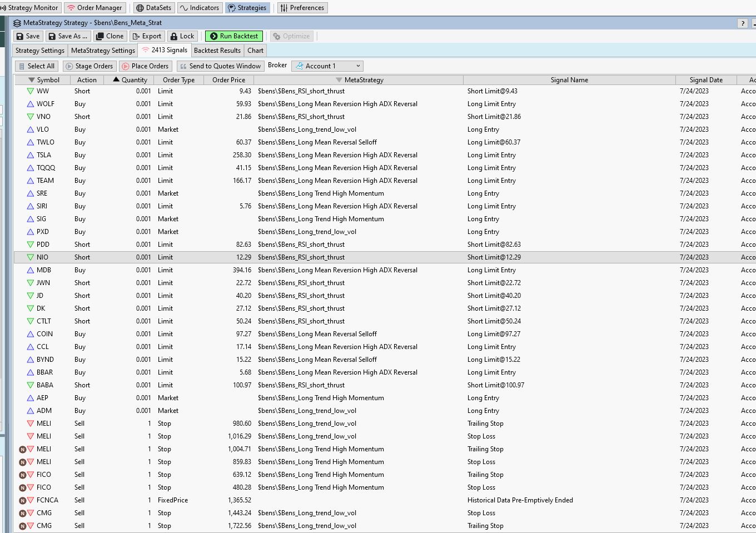Viewport: 756px width, 533px height.
Task: Open the Symbol column filter arrow
Action: coord(32,80)
